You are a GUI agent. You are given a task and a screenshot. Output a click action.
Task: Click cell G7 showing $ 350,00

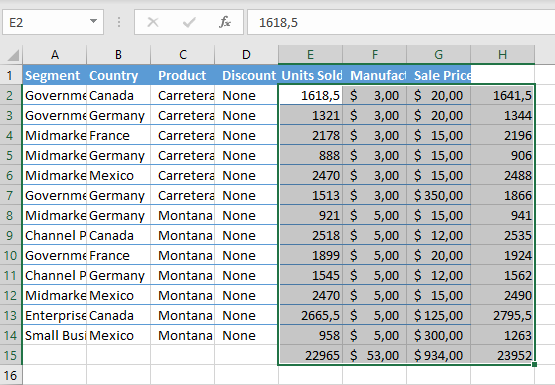[x=439, y=195]
